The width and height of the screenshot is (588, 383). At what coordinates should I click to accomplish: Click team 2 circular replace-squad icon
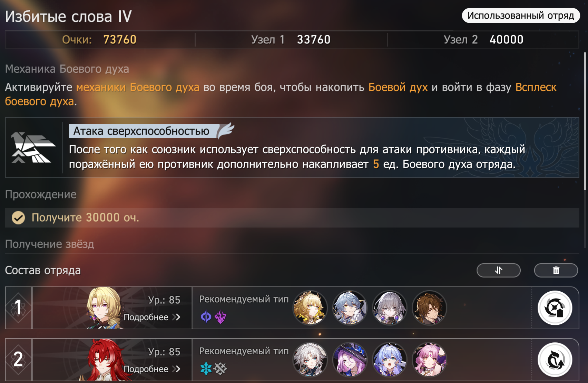click(x=555, y=360)
